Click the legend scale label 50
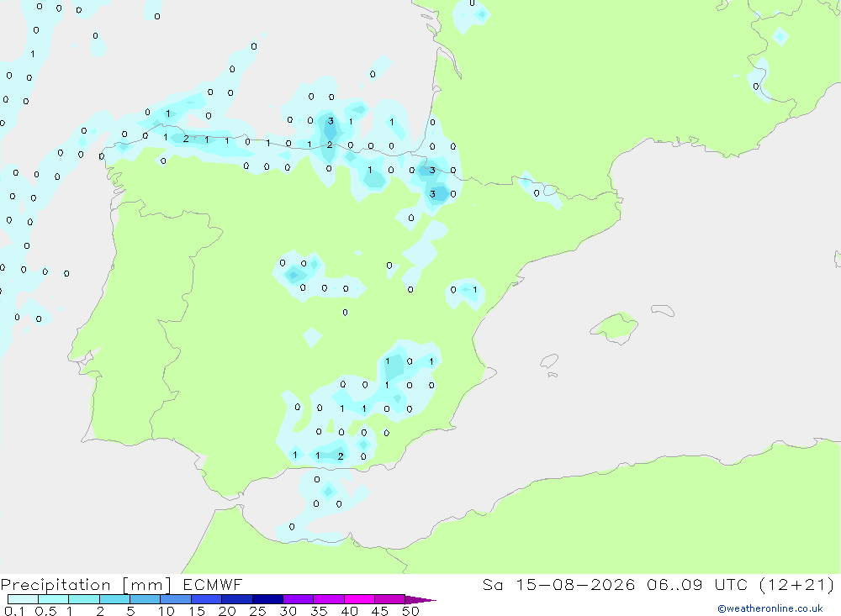Image resolution: width=841 pixels, height=616 pixels. (x=410, y=611)
